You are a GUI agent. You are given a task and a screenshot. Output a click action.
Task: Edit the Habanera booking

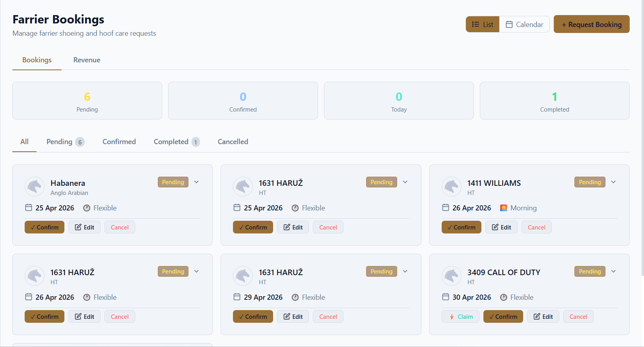point(84,227)
